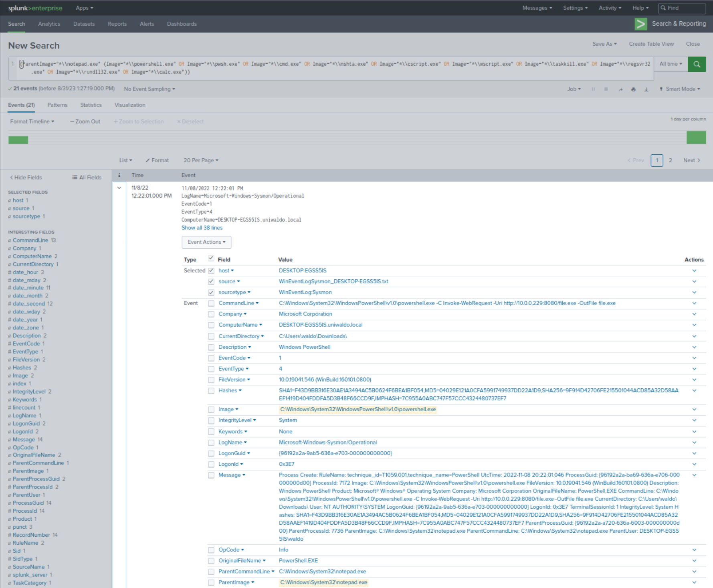Open the Dashboards nav item
The width and height of the screenshot is (713, 588).
pyautogui.click(x=182, y=24)
